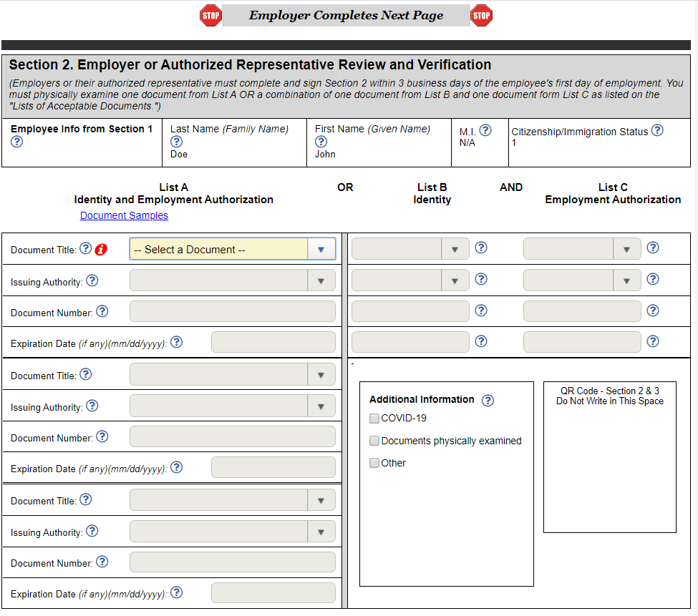Check the COVID-19 checkbox
This screenshot has width=698, height=616.
[x=374, y=419]
